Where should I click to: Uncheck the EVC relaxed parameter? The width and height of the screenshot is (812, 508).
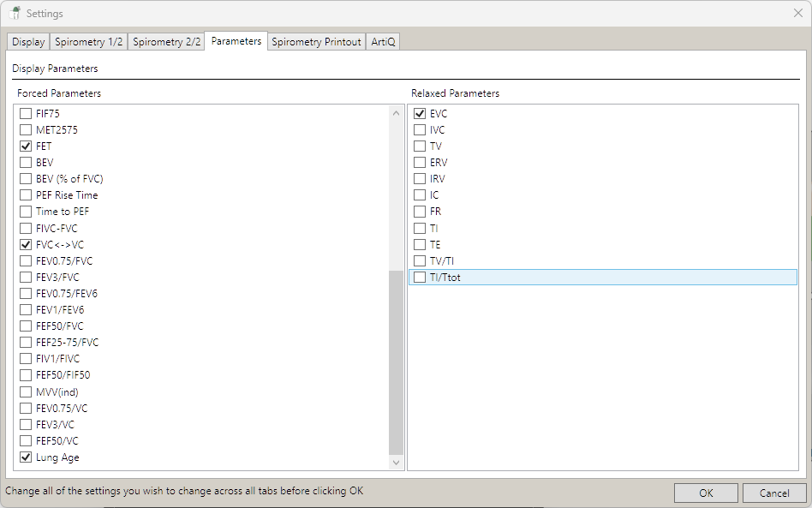(420, 114)
